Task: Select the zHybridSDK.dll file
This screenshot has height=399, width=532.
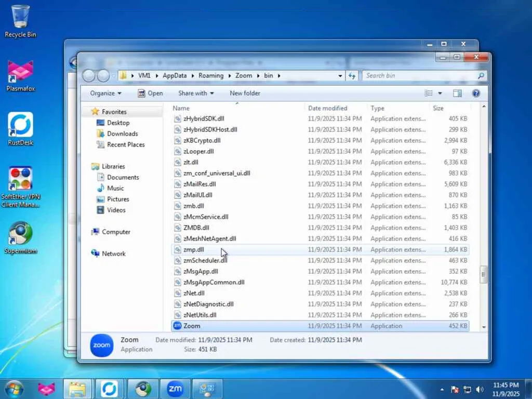Action: [x=320, y=119]
